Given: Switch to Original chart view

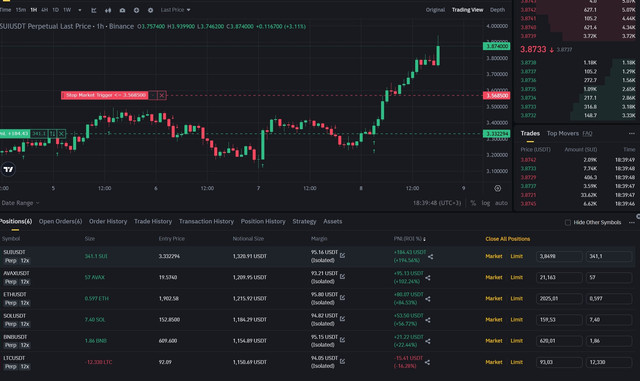Looking at the screenshot, I should (x=435, y=10).
